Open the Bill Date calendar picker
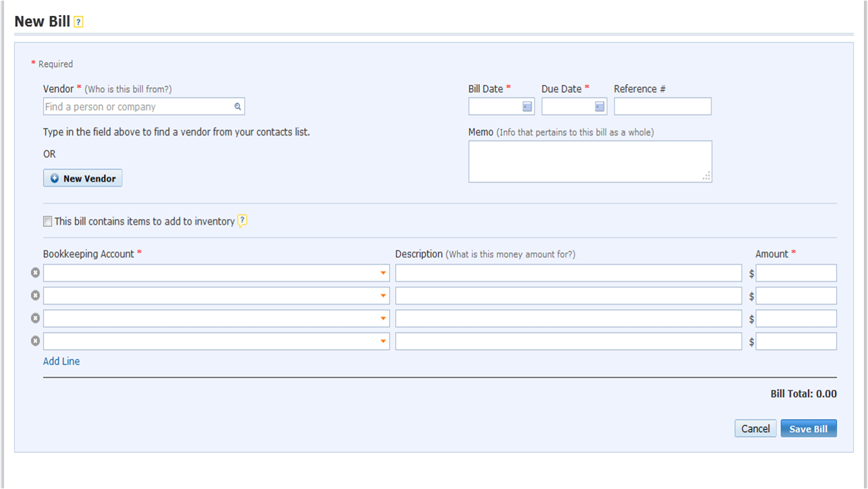The image size is (868, 489). [x=527, y=107]
